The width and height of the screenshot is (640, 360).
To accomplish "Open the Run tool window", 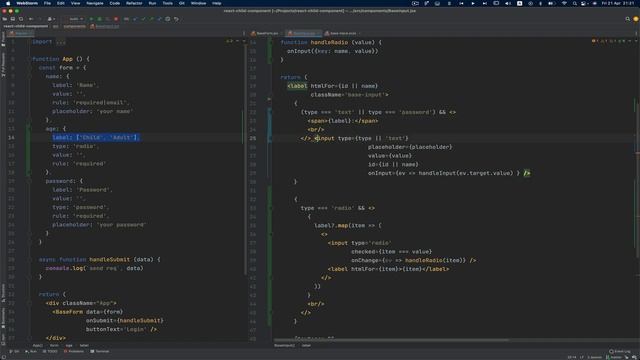I will tap(31, 351).
